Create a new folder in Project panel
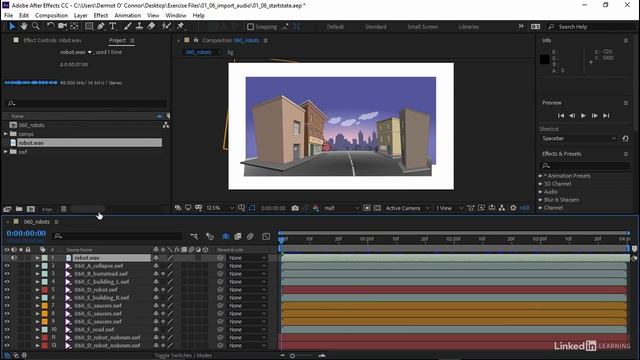This screenshot has width=640, height=360. (19, 209)
